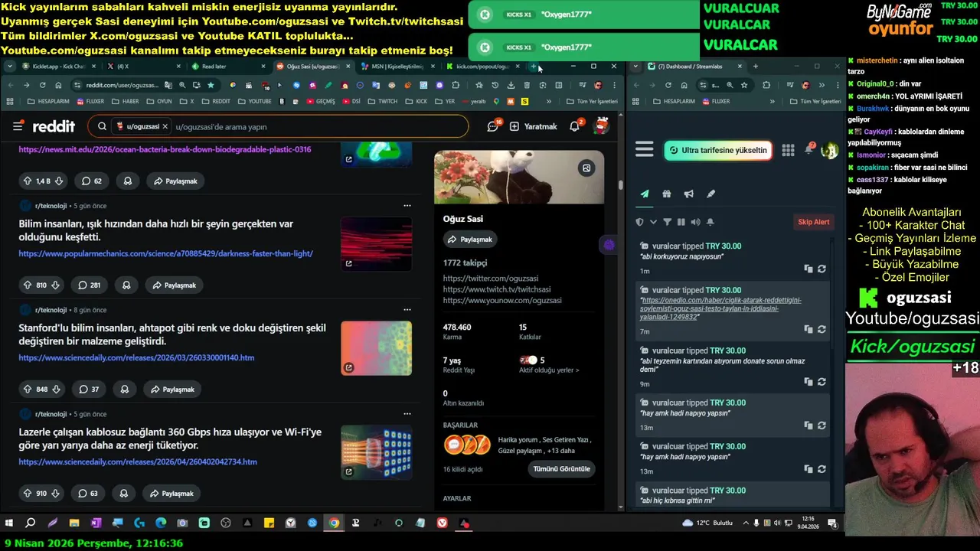Open https://www.twitch.tv/twitchsasi profile link
This screenshot has width=980, height=551.
tap(496, 289)
